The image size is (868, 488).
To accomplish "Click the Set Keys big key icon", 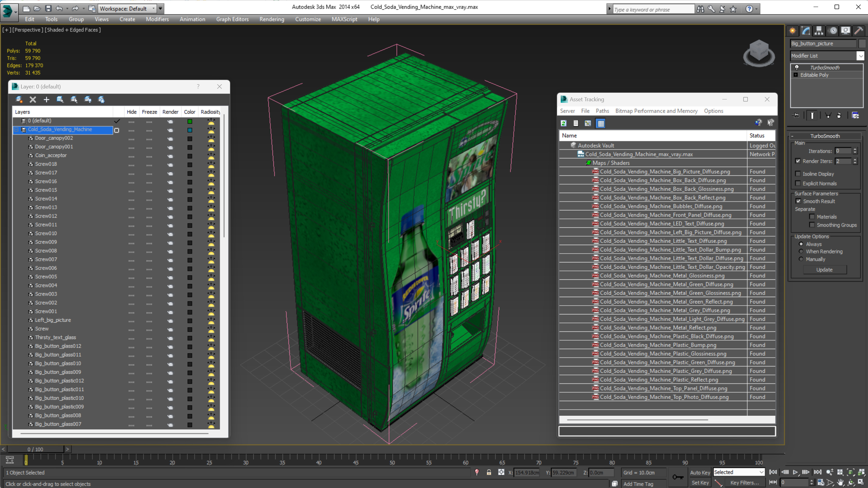I will click(x=678, y=477).
